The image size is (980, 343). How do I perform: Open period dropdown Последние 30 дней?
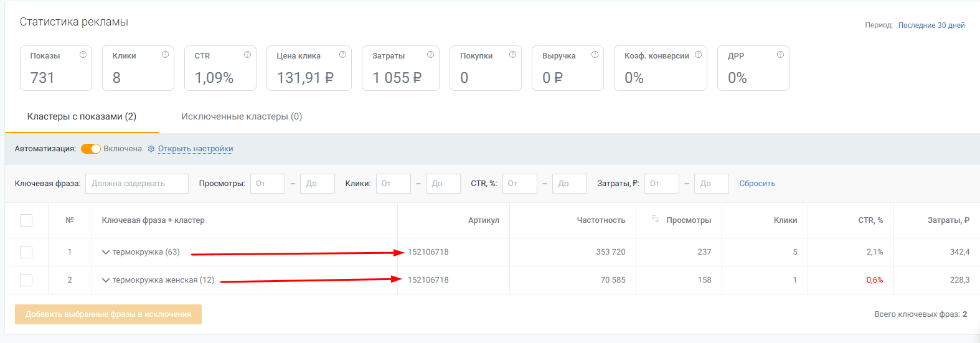pyautogui.click(x=931, y=26)
